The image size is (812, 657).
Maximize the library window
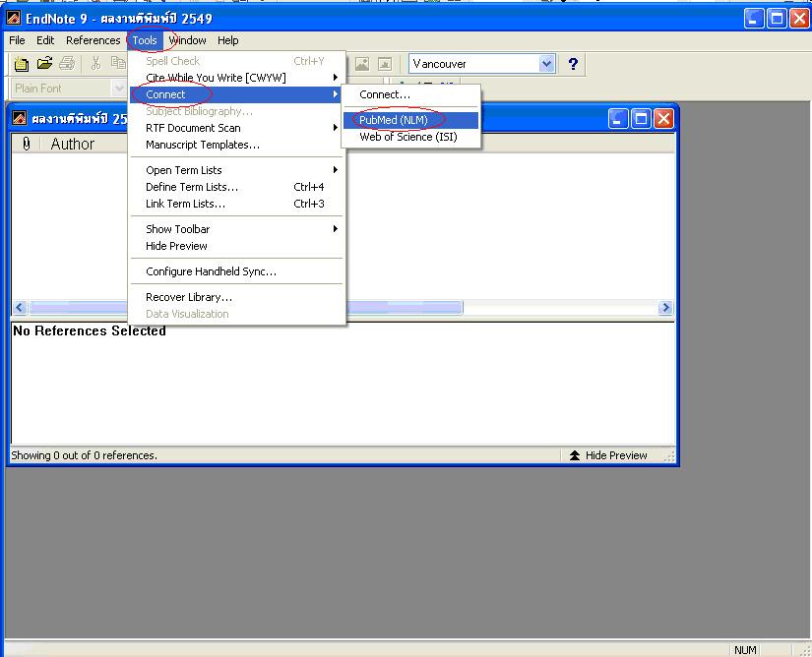(x=641, y=118)
